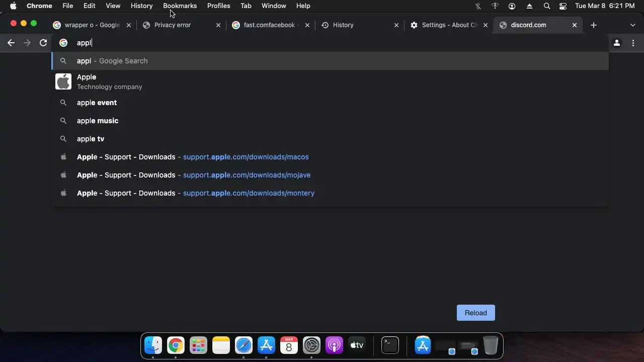
Task: Open Calendar from the Dock
Action: click(289, 345)
